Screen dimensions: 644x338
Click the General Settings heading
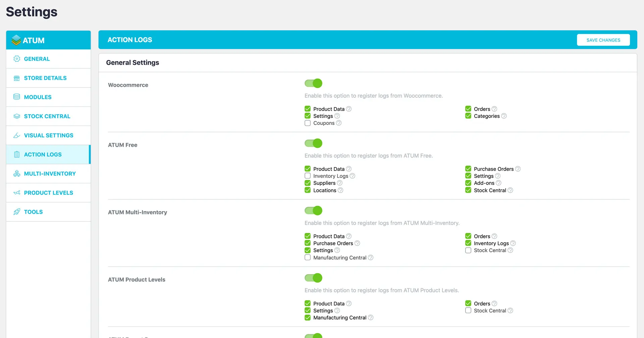(x=132, y=63)
